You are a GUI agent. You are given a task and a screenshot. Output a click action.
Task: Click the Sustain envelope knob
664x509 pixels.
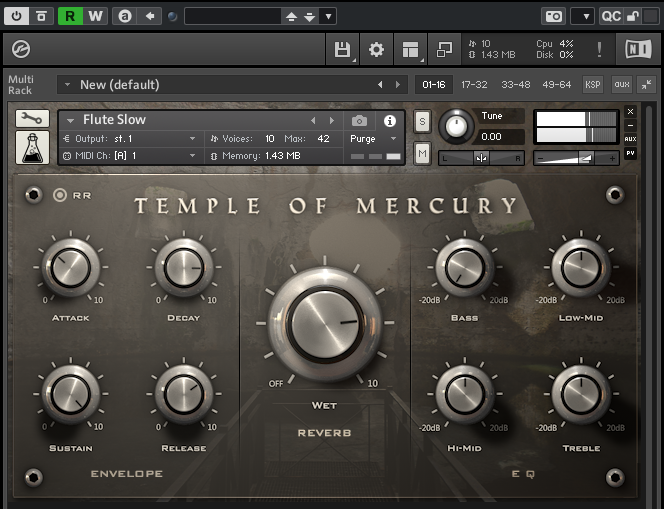click(71, 394)
